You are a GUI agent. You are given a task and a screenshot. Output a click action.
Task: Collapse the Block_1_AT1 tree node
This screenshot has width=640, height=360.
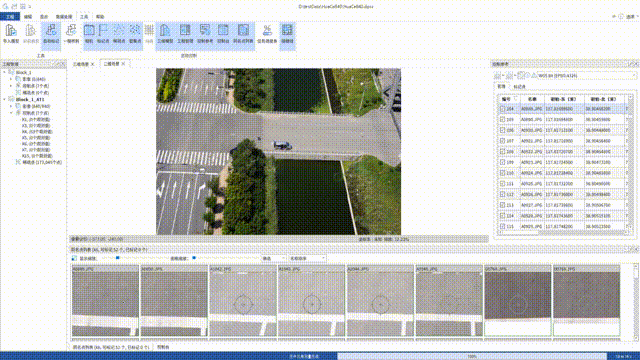click(x=4, y=99)
